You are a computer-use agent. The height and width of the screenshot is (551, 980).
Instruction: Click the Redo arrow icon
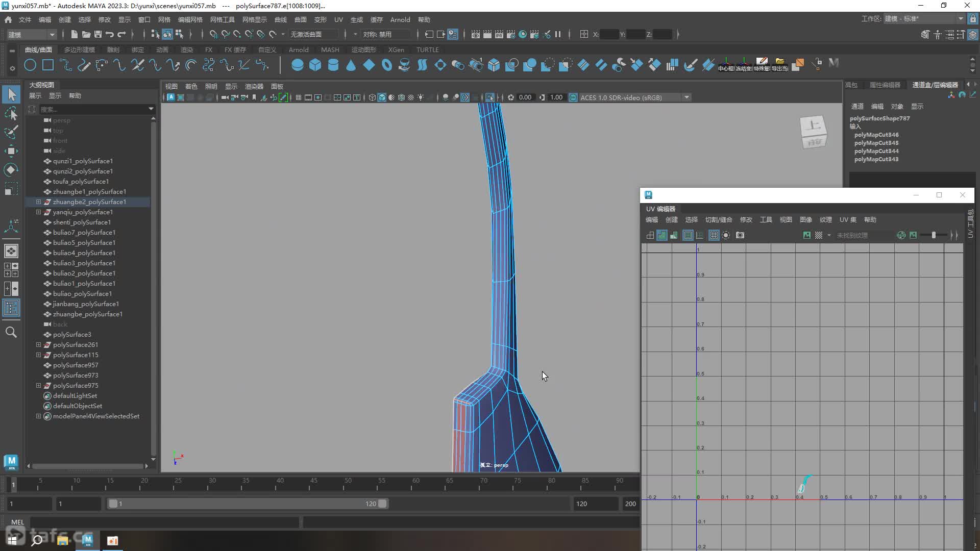coord(121,34)
